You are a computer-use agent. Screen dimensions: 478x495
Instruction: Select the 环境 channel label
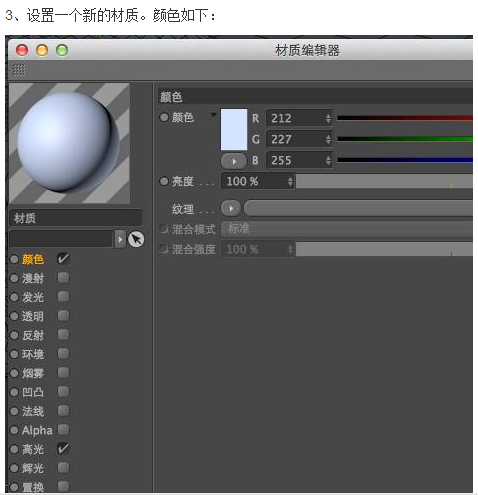pyautogui.click(x=33, y=354)
